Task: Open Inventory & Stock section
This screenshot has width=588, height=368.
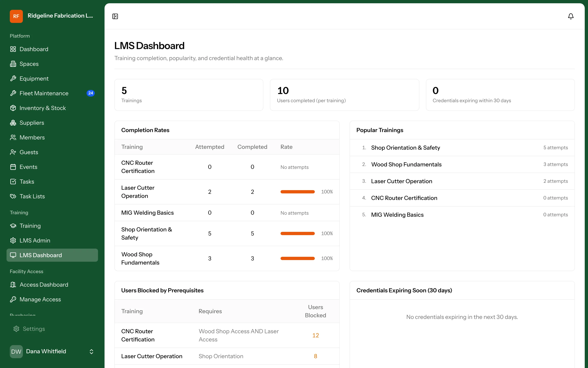Action: [x=52, y=108]
